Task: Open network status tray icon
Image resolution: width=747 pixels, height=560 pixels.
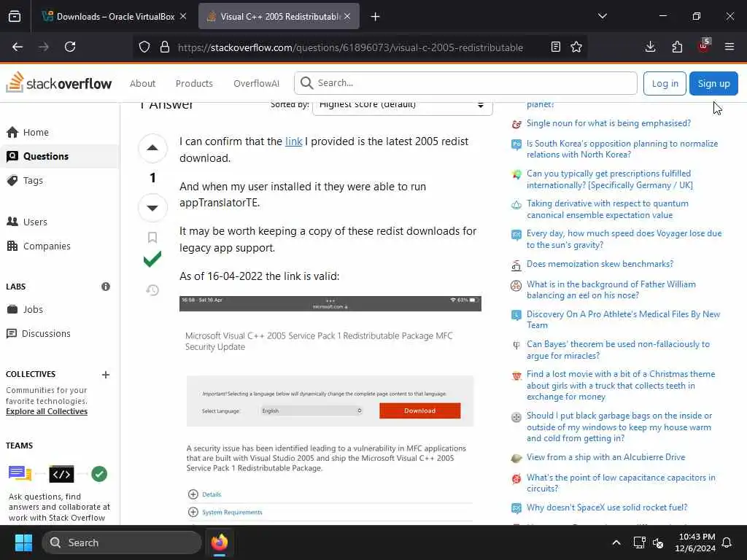Action: point(639,542)
